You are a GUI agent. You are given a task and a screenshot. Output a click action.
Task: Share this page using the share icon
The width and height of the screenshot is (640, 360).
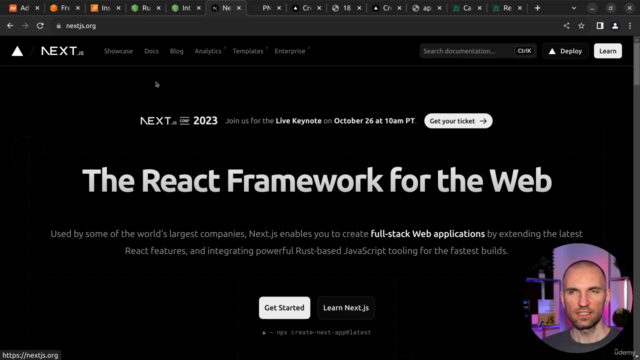point(567,26)
